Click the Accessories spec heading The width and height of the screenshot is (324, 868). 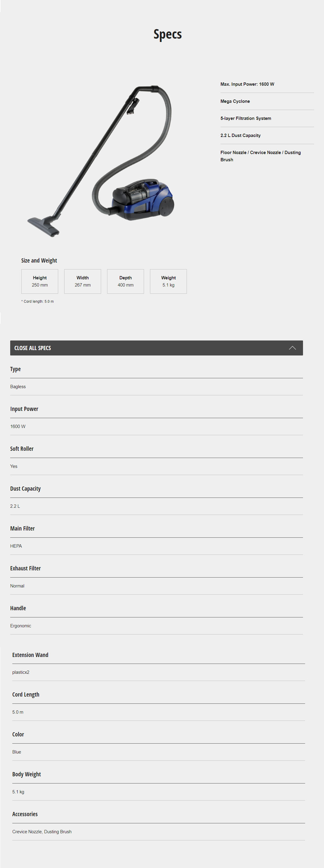click(25, 814)
